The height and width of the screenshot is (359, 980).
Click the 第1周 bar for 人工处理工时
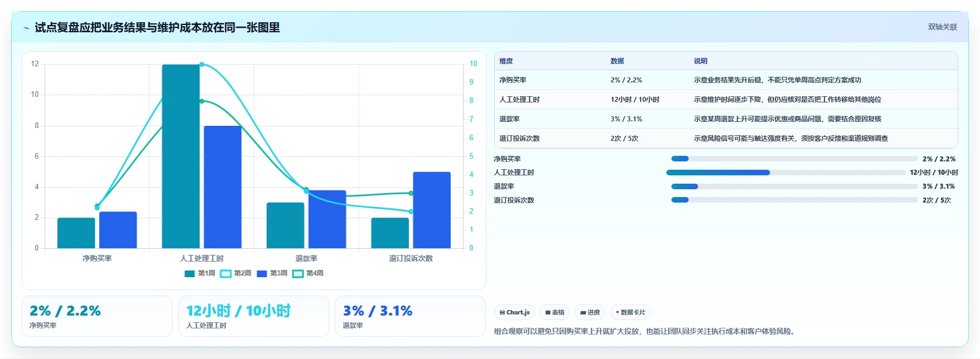click(181, 156)
